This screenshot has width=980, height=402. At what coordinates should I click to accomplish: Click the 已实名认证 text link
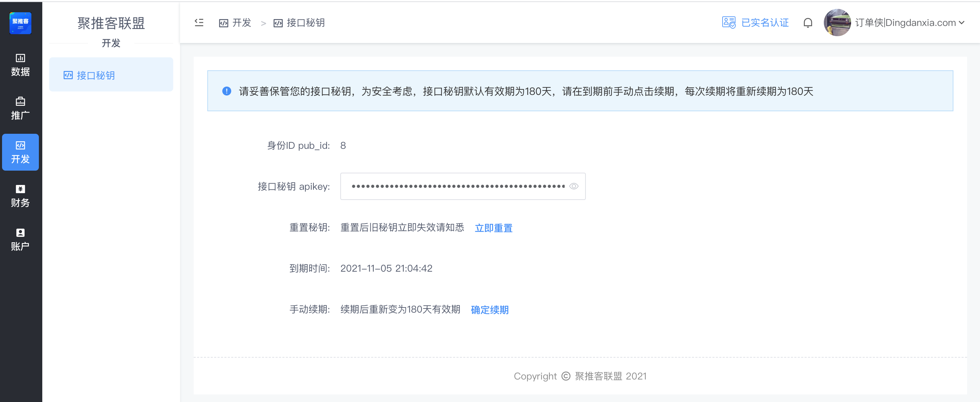[x=765, y=23]
